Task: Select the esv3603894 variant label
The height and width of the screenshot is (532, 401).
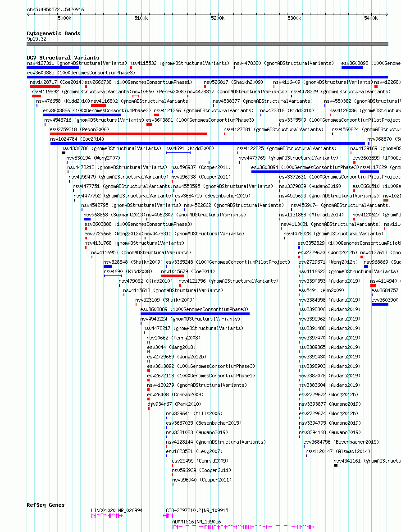Action: [305, 167]
